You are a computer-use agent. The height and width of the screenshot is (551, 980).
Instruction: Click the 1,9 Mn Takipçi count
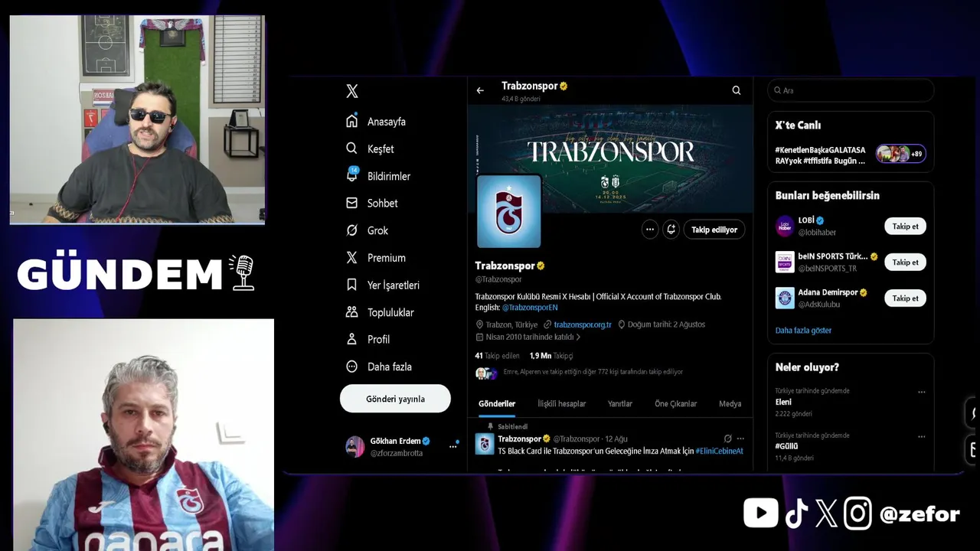(x=551, y=356)
